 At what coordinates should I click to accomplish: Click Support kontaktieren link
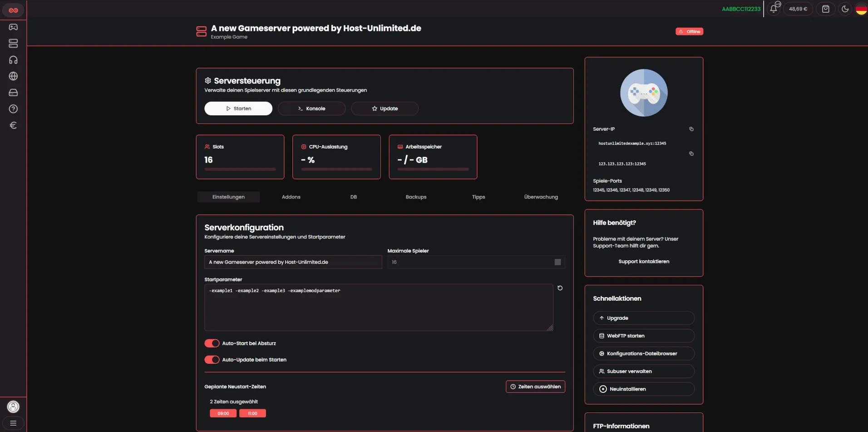pos(643,262)
